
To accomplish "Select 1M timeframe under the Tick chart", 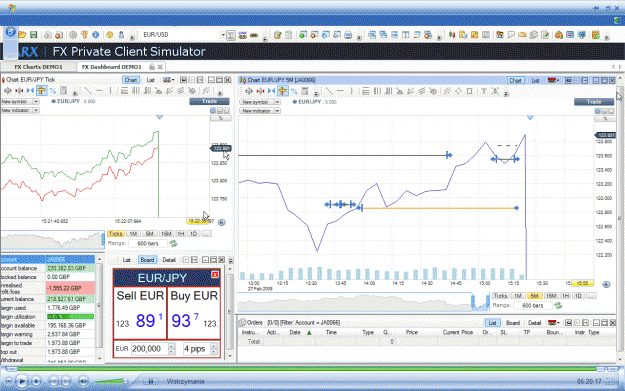I will coord(133,234).
